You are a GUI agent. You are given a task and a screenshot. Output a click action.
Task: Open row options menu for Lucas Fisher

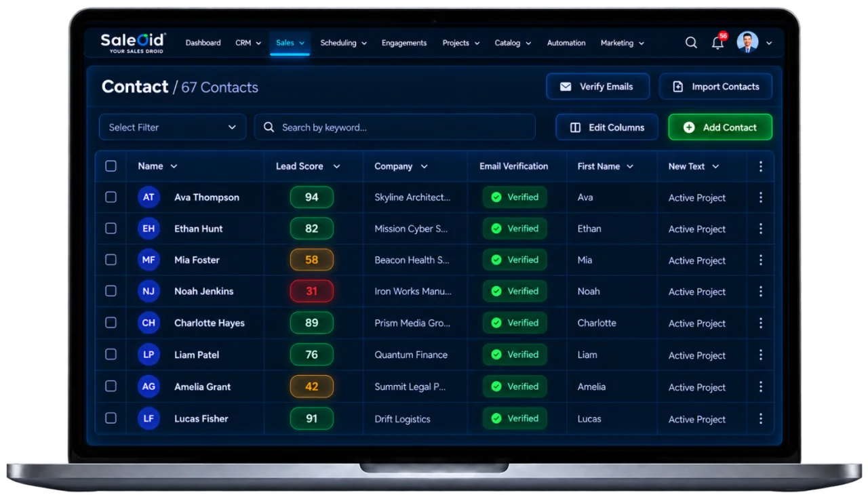[x=761, y=418]
